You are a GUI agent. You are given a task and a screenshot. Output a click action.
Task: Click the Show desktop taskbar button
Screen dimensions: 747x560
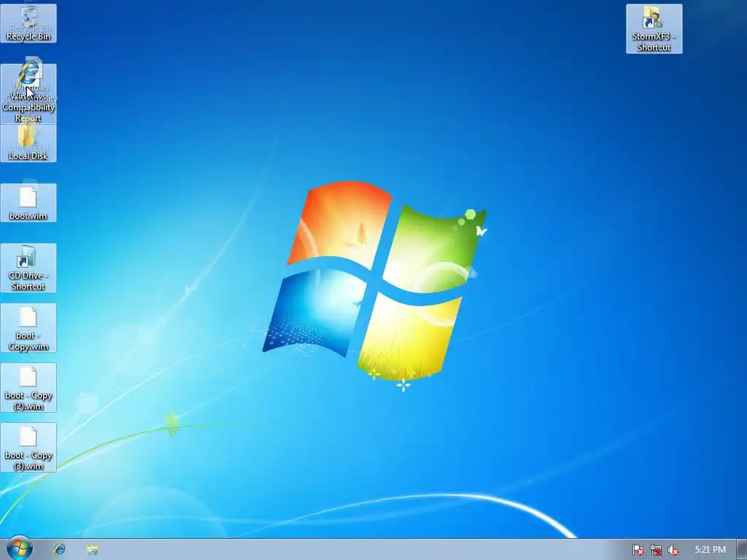pos(742,550)
